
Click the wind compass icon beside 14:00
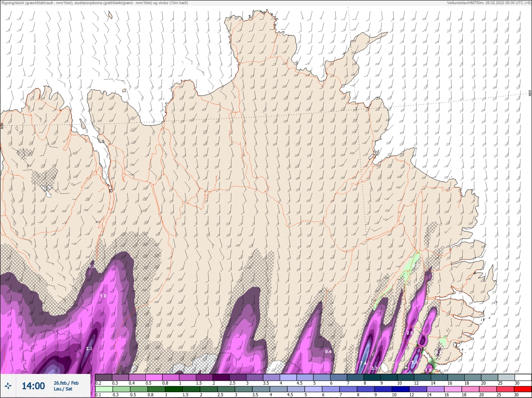8,386
